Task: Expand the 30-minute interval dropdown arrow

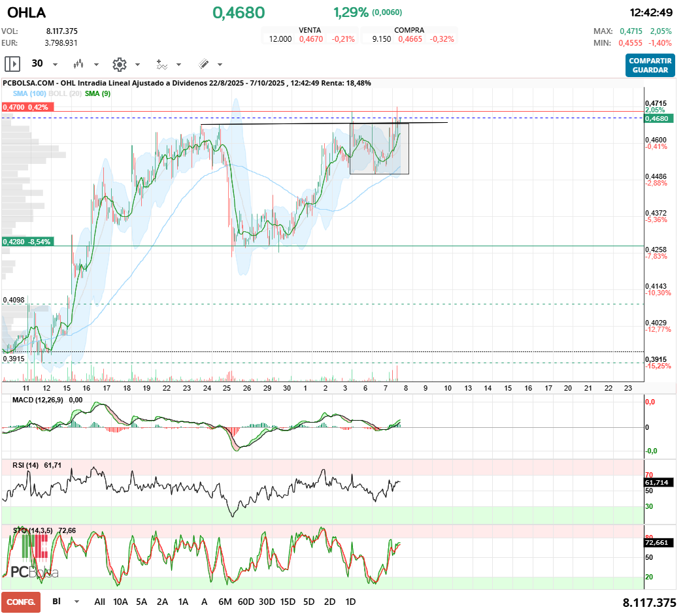Action: pos(55,65)
